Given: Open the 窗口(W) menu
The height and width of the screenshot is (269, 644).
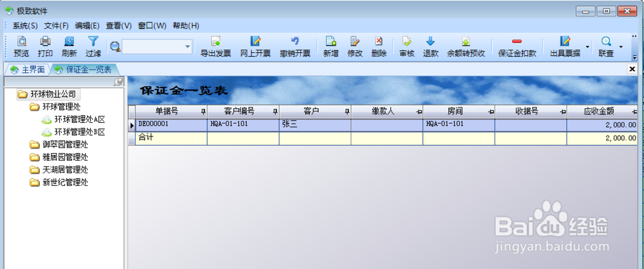Looking at the screenshot, I should pyautogui.click(x=152, y=26).
